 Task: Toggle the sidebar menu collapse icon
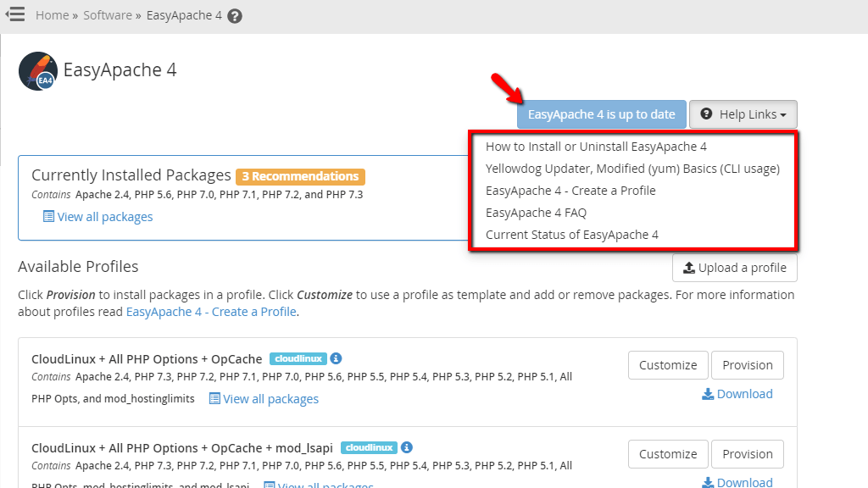point(15,14)
